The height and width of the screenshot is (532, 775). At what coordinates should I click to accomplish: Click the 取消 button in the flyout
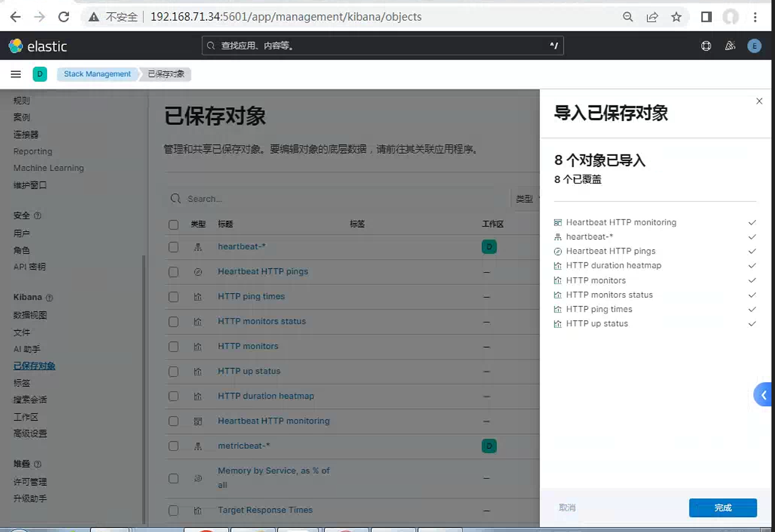tap(567, 508)
